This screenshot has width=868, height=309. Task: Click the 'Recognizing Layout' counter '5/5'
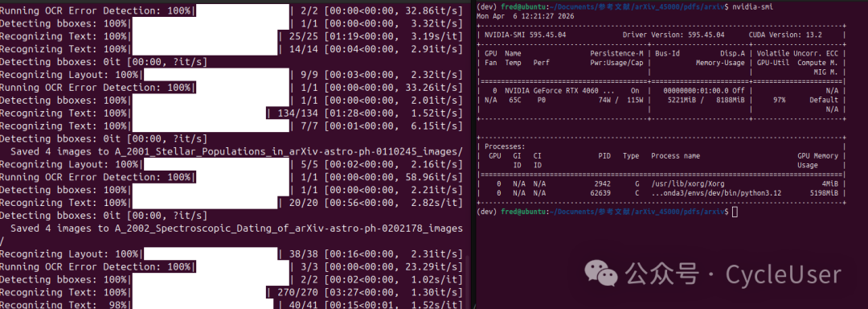(309, 164)
